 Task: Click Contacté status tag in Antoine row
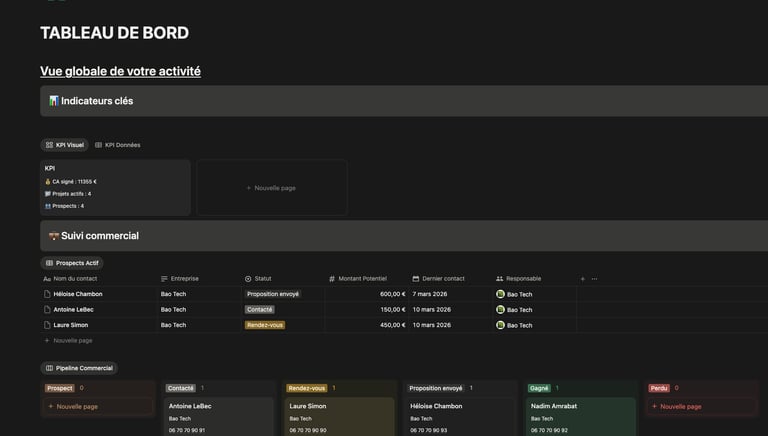tap(260, 310)
